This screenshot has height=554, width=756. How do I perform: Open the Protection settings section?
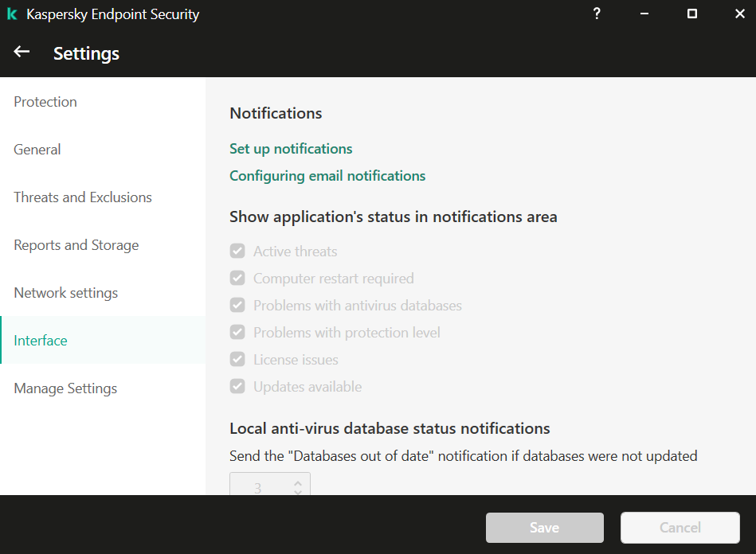(x=45, y=102)
